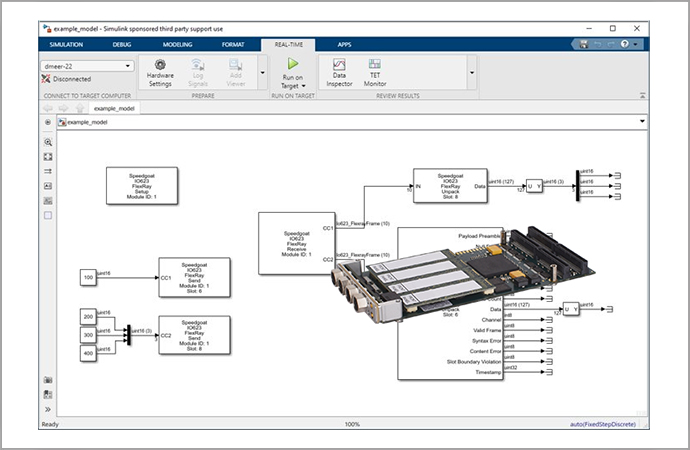Select the example_model editor tab
Image resolution: width=690 pixels, height=450 pixels.
[x=114, y=108]
